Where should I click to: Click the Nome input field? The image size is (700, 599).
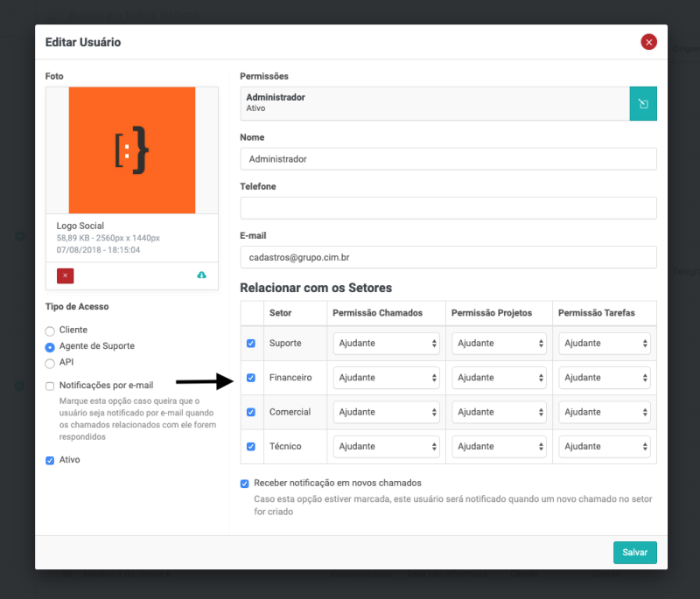[x=448, y=159]
